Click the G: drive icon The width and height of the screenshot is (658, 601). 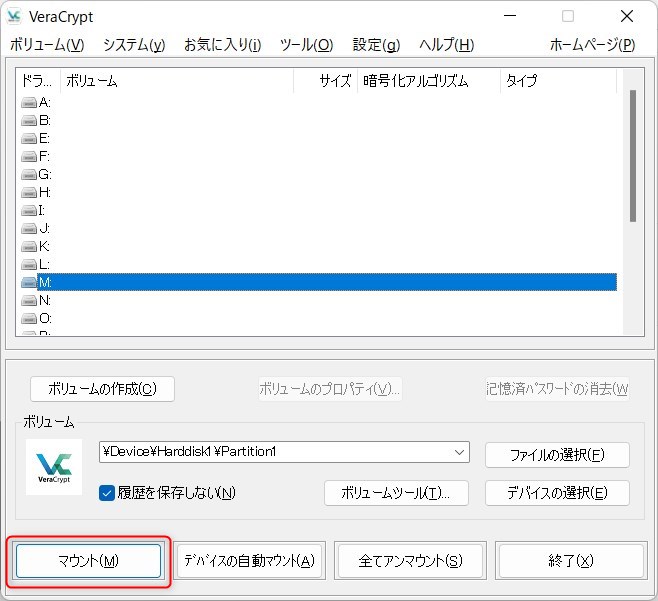point(29,174)
